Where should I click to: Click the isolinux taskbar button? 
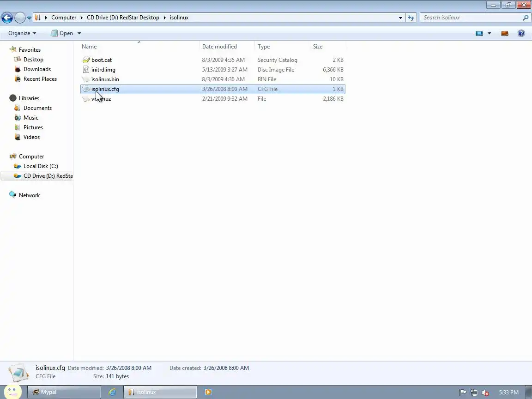(x=160, y=392)
